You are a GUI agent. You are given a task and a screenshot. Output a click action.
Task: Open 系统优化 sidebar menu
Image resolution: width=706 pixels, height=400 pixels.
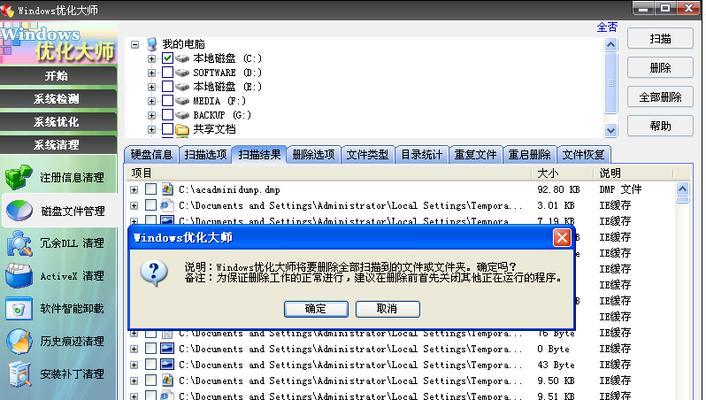(58, 122)
